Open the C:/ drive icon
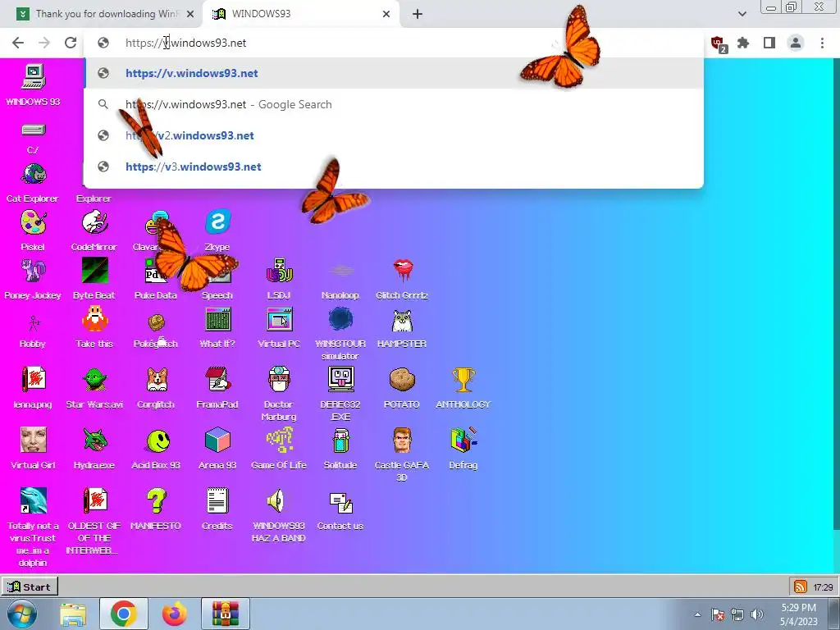Viewport: 840px width, 630px height. [x=33, y=130]
